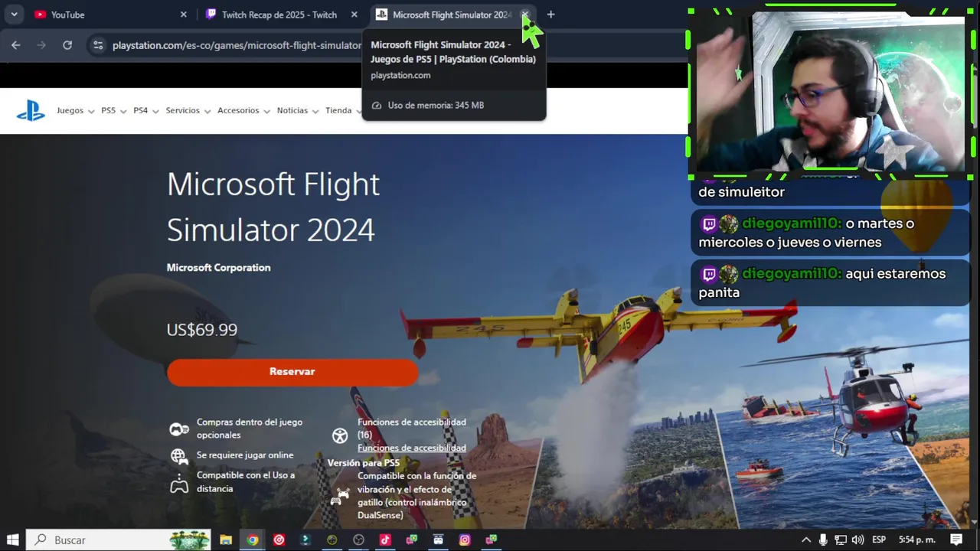Click chat message 'aqui estaremos panita'
This screenshot has height=551, width=980.
click(x=831, y=283)
